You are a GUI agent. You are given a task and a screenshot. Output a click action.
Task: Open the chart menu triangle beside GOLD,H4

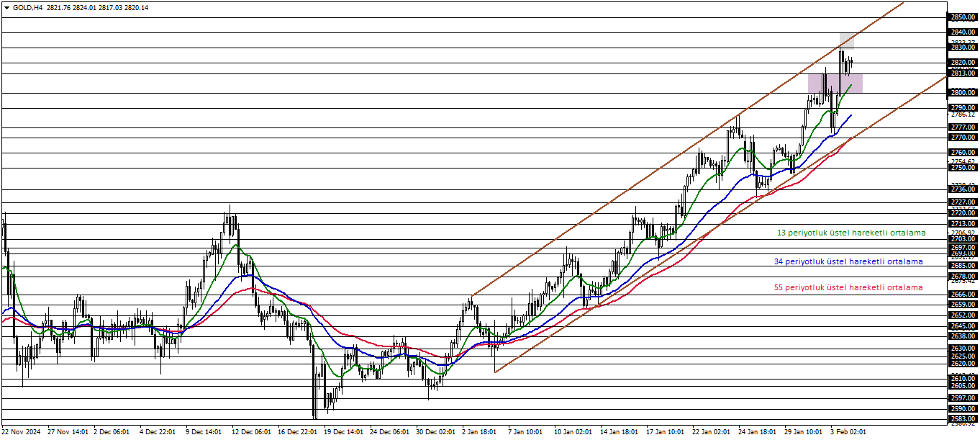6,7
